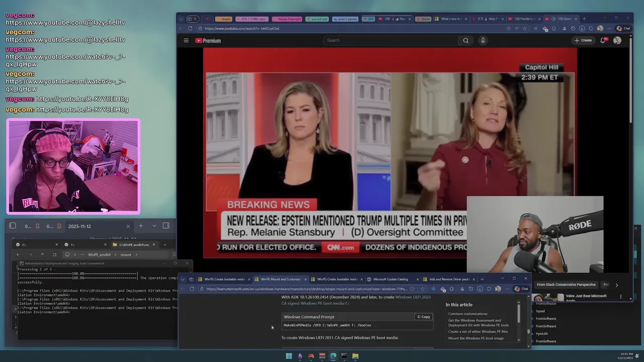
Task: Open a new tab in YouTube browser window
Action: pos(584,19)
